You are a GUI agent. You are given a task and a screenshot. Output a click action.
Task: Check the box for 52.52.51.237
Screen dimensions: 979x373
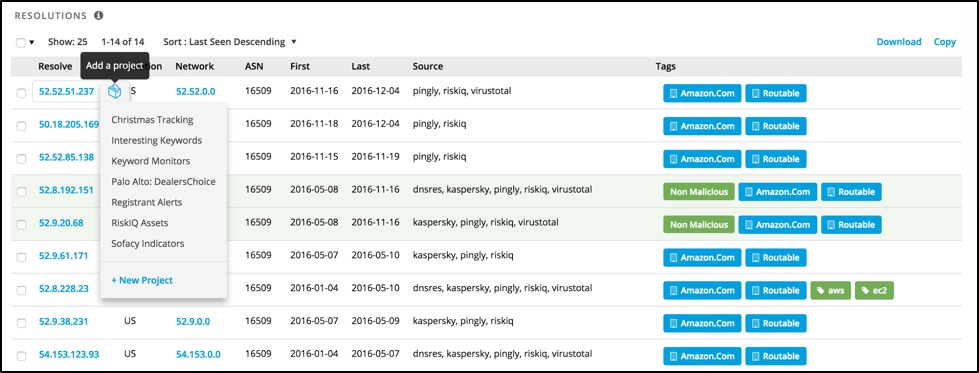[21, 93]
